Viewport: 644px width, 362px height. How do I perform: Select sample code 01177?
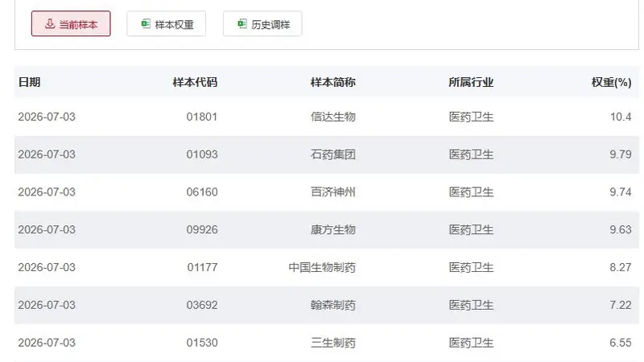coord(202,268)
